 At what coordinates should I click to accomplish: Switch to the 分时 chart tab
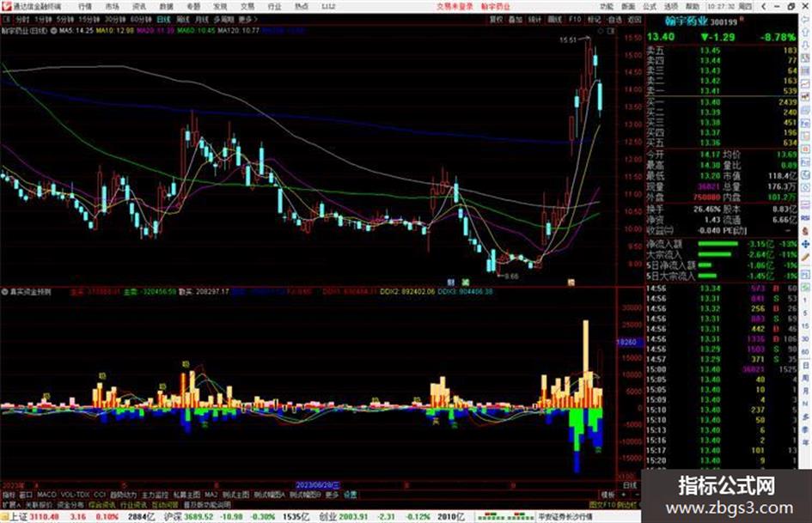coord(22,19)
